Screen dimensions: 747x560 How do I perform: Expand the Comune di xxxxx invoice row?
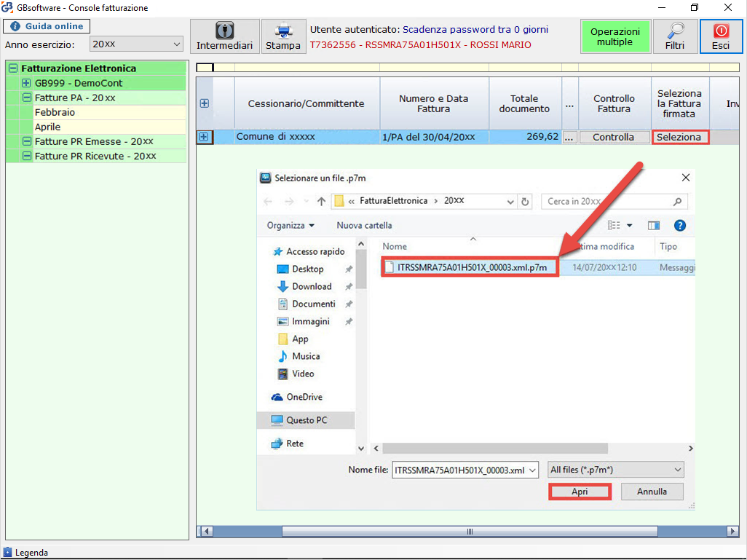pyautogui.click(x=204, y=137)
